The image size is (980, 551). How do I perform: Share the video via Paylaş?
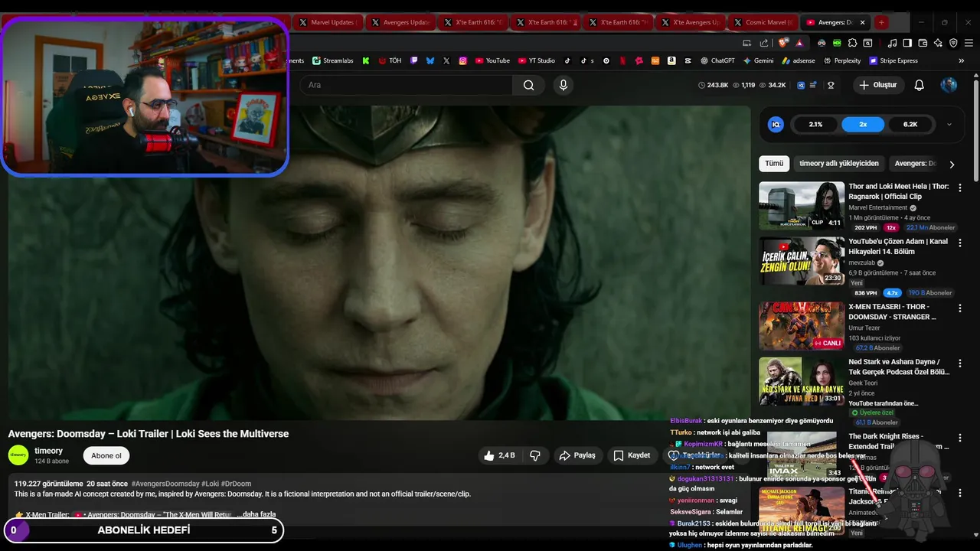click(577, 455)
